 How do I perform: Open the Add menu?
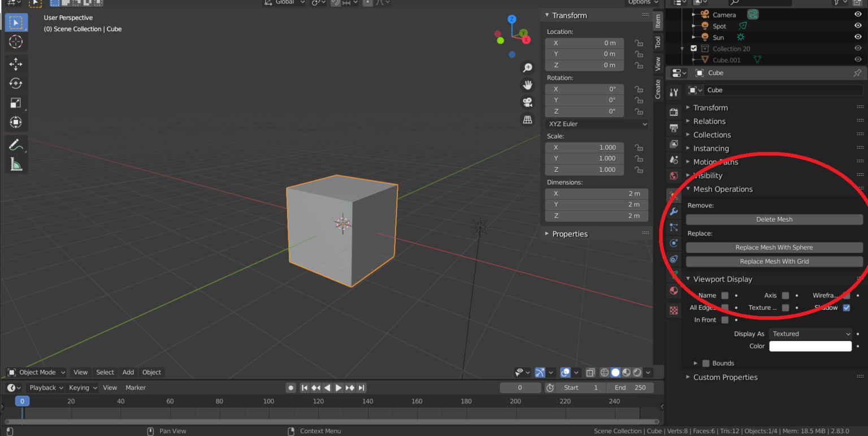tap(128, 372)
